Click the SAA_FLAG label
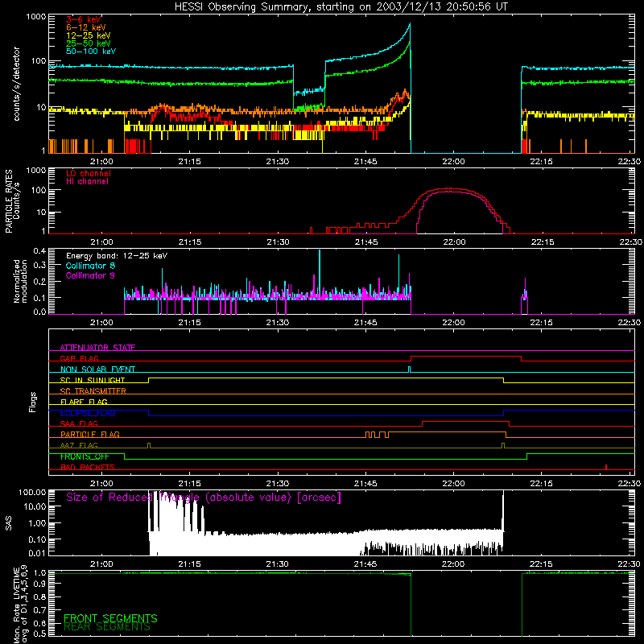The image size is (644, 644). [x=79, y=423]
